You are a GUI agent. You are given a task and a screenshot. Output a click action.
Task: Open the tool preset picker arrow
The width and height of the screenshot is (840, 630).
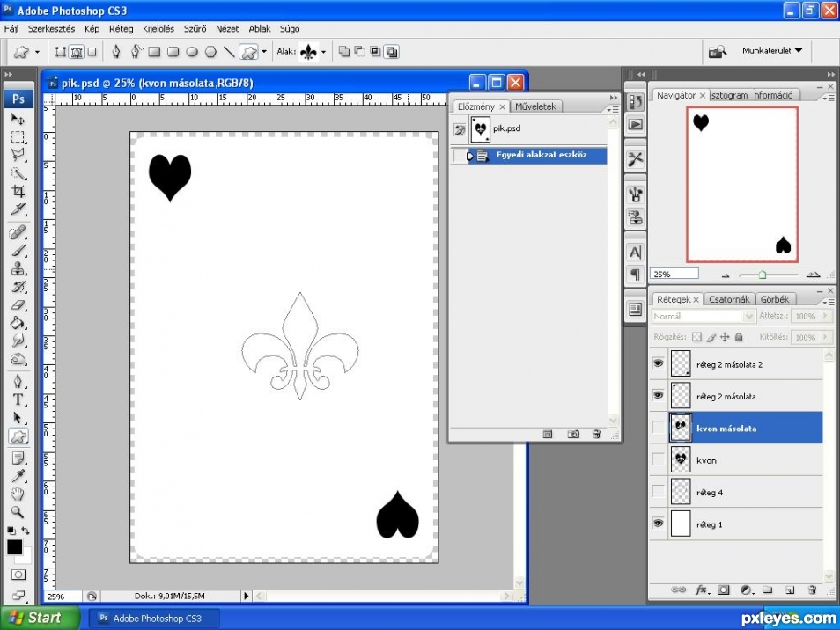pos(37,52)
